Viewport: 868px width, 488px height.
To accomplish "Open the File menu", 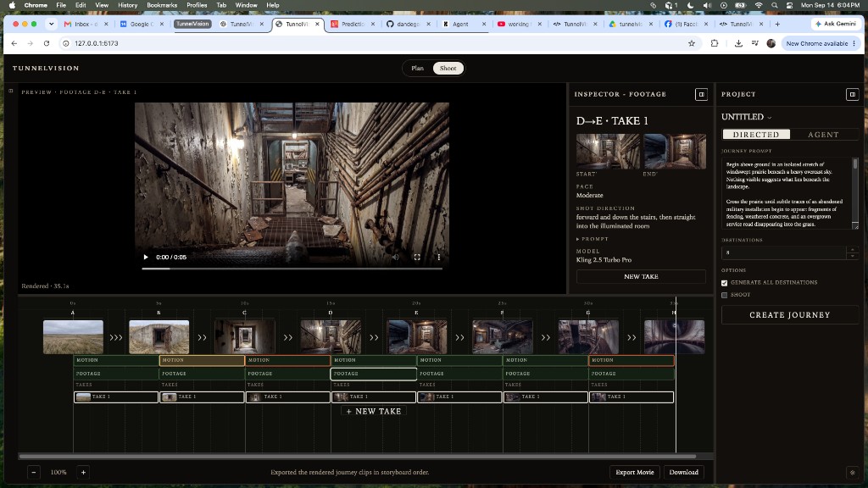I will pyautogui.click(x=61, y=5).
